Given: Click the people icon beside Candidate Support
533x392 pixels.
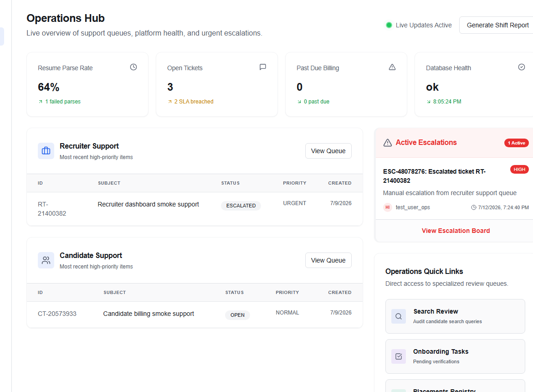Looking at the screenshot, I should [46, 260].
